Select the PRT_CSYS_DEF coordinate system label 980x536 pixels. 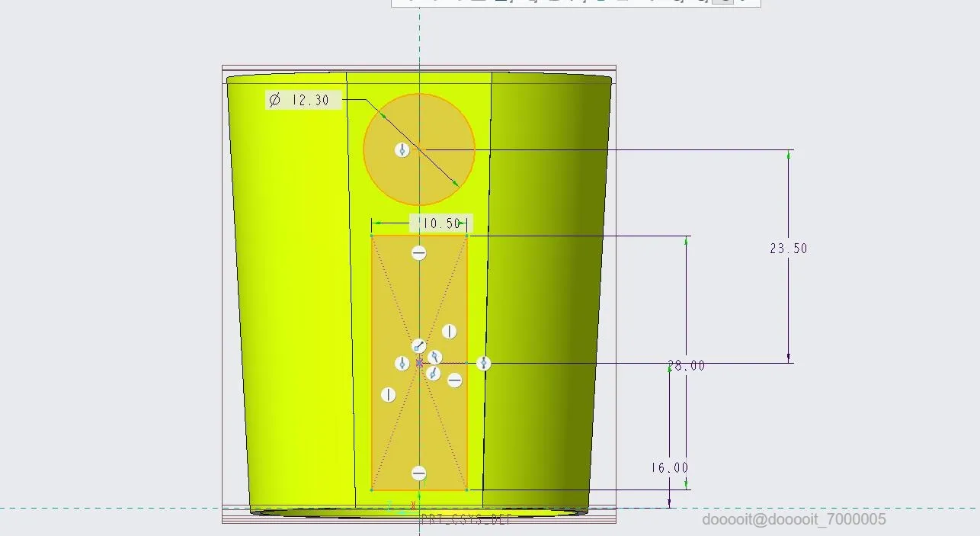tap(466, 519)
